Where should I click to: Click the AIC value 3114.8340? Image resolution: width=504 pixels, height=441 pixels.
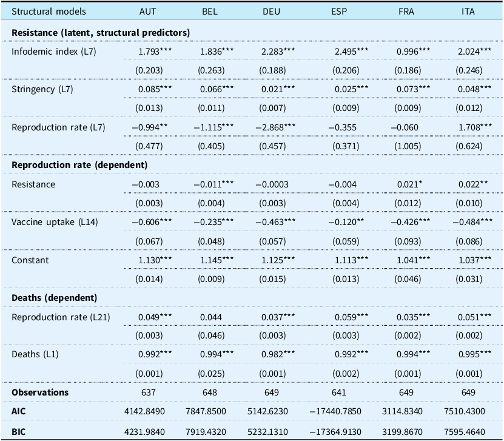(402, 411)
